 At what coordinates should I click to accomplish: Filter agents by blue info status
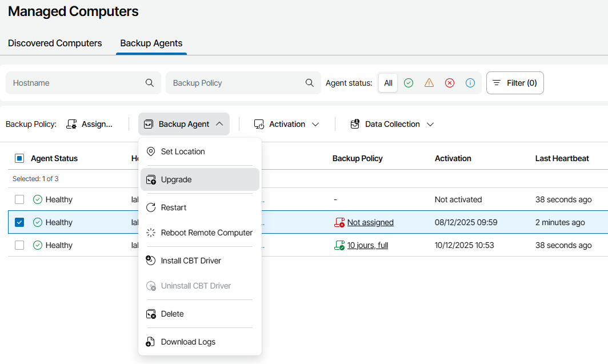coord(470,83)
